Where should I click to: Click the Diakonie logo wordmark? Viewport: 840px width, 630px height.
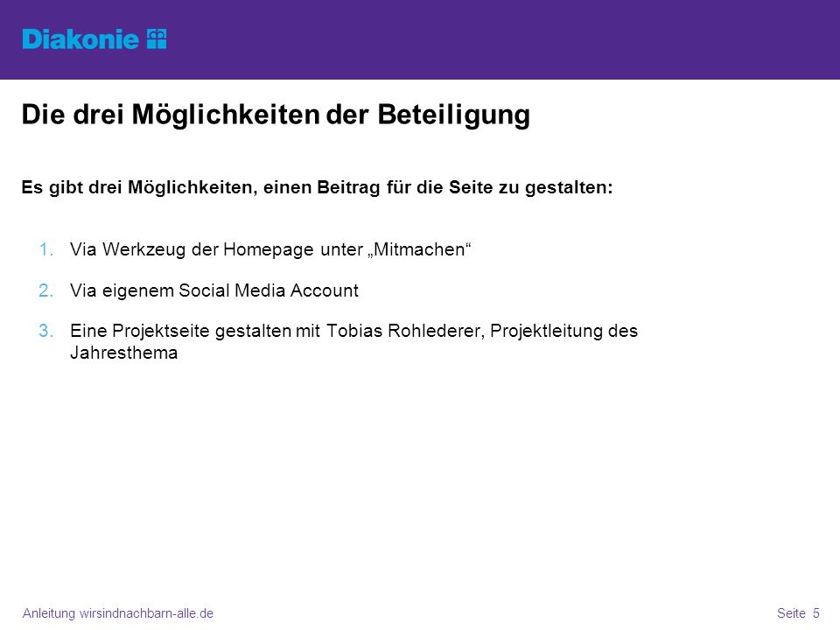point(80,39)
